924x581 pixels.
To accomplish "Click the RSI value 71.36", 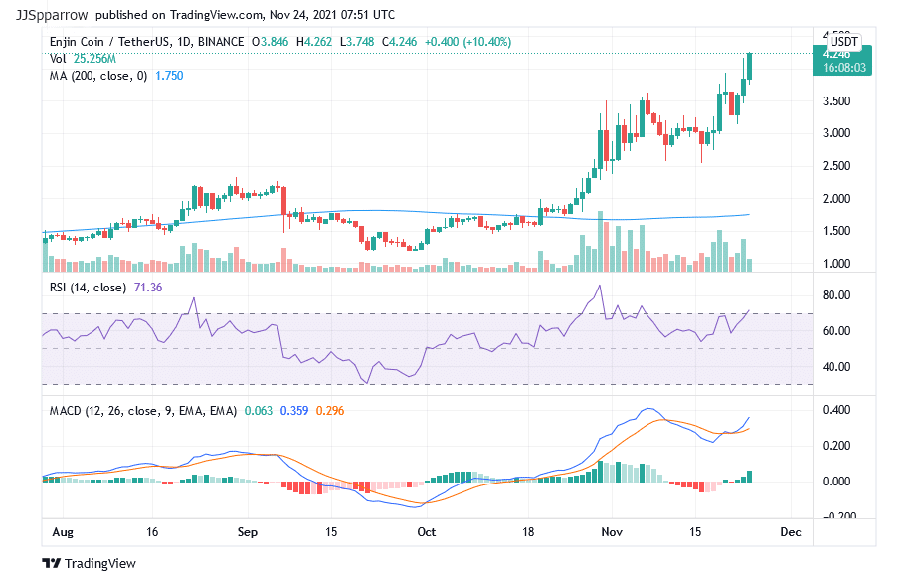I will pos(148,288).
